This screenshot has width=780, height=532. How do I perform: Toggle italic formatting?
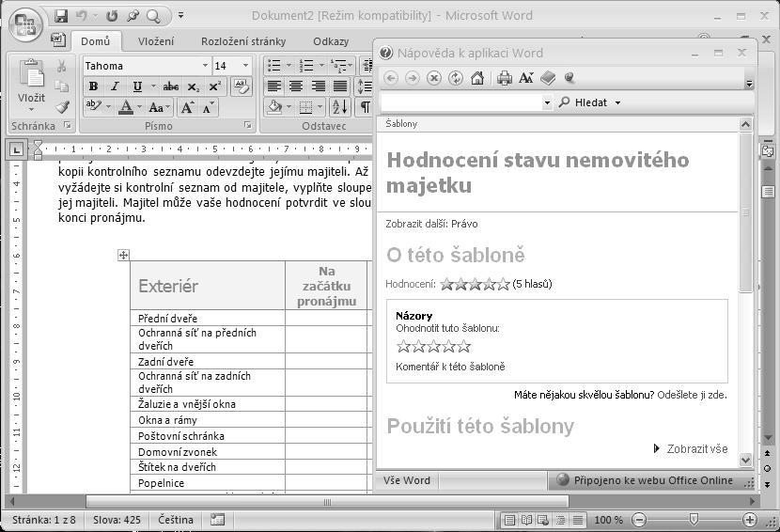coord(115,86)
